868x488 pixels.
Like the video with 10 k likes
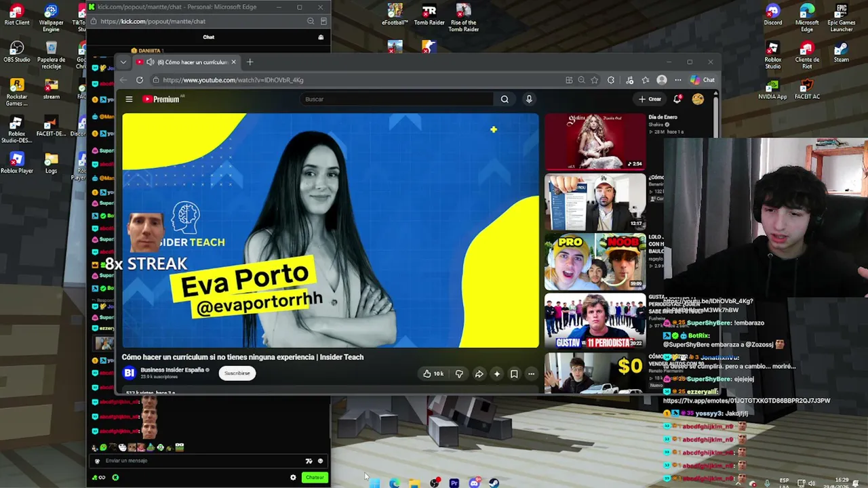click(x=433, y=373)
